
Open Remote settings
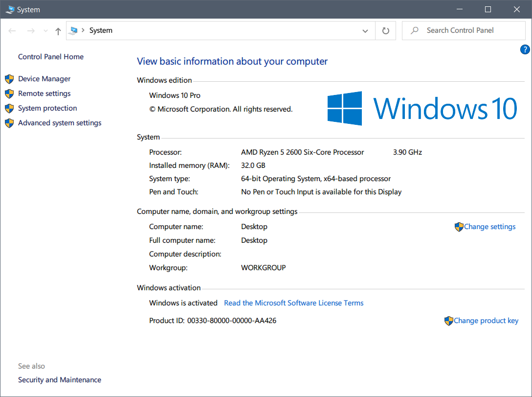pos(44,93)
